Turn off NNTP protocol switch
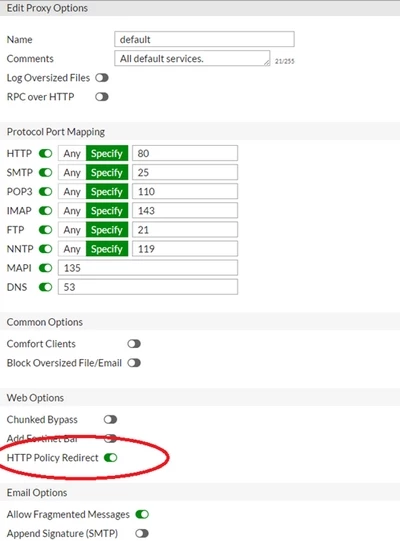 tap(46, 249)
